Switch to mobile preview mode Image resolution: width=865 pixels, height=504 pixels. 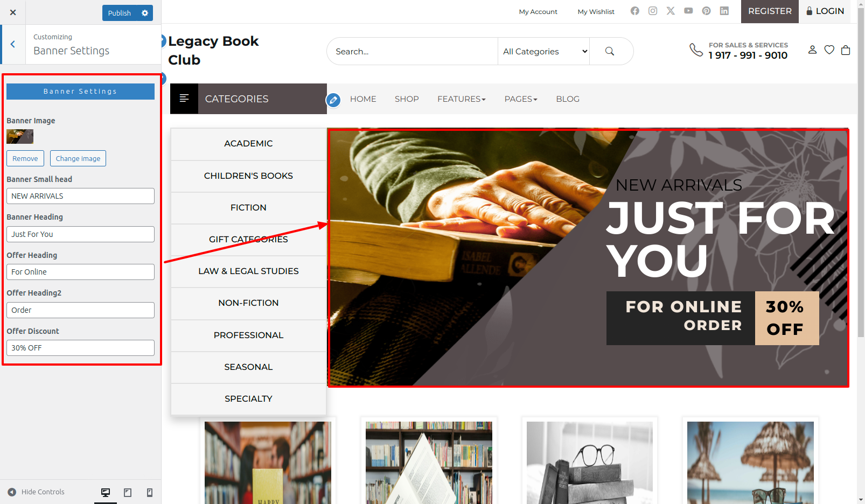click(x=150, y=492)
